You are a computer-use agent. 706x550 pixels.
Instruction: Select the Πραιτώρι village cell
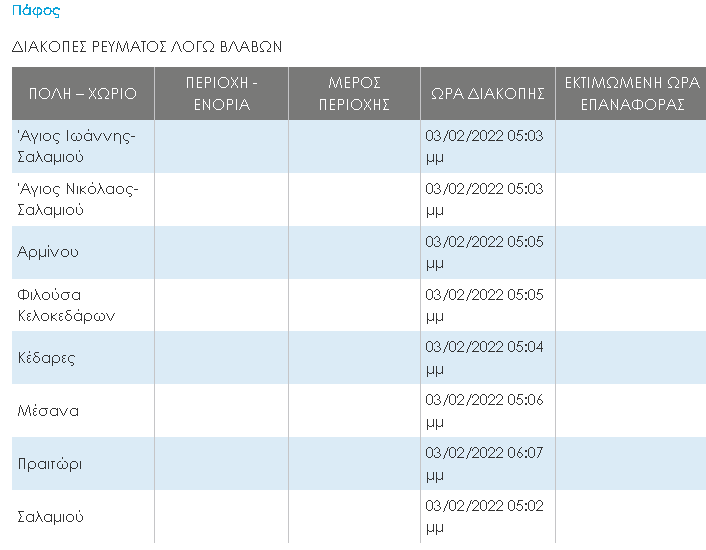point(83,464)
